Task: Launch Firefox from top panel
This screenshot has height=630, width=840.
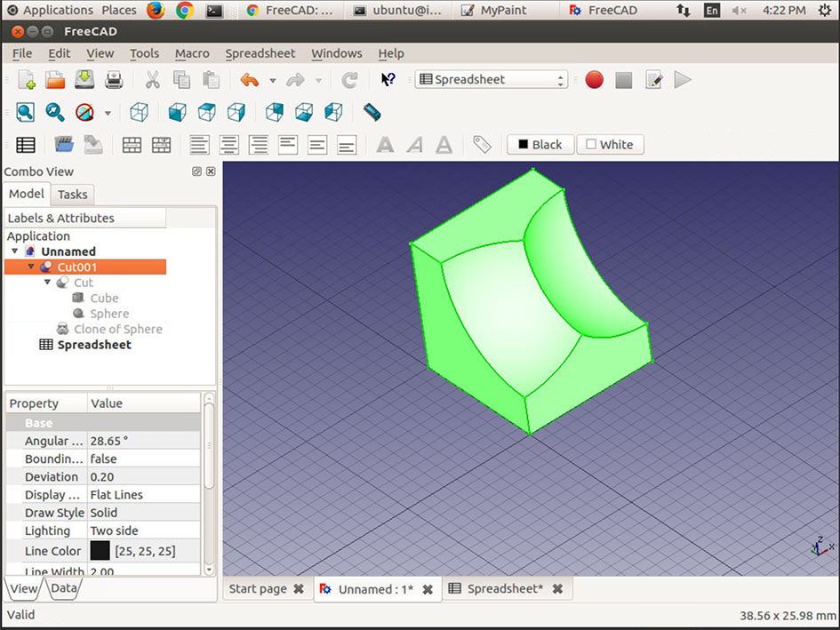Action: (156, 10)
